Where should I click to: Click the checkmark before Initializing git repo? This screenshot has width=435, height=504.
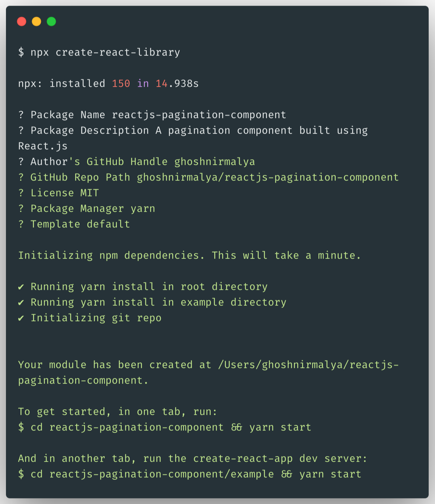(21, 318)
